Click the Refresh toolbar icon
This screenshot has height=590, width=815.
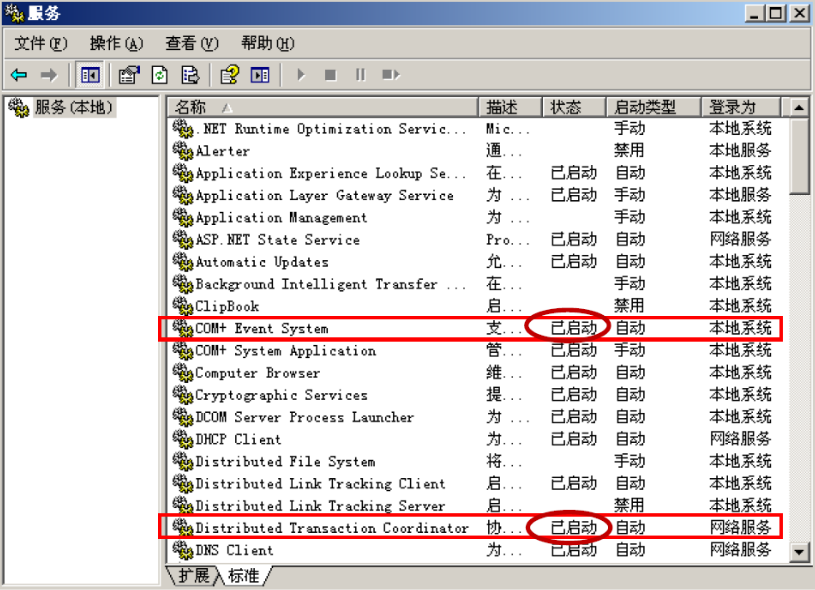[x=159, y=75]
